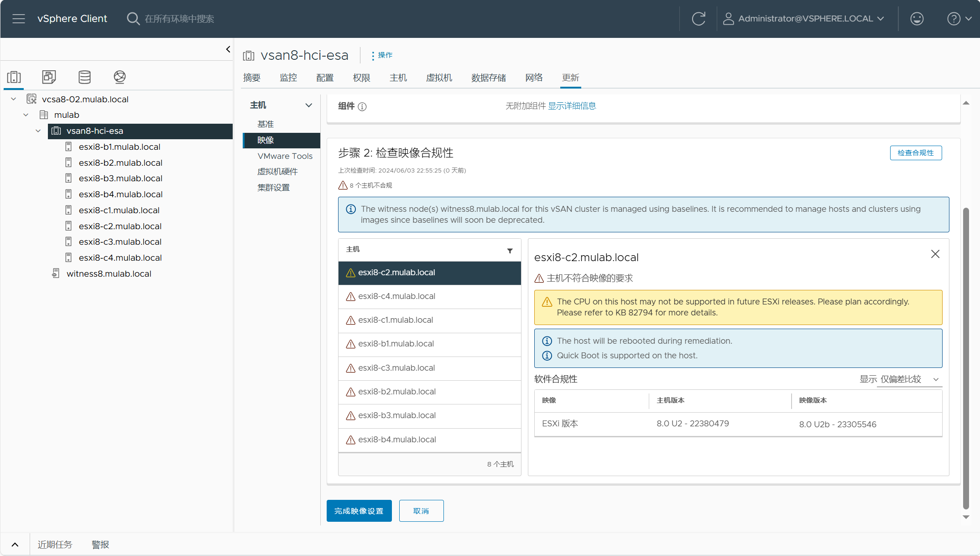Collapse the vcsa8-02.mulab.local tree node
This screenshot has width=980, height=556.
tap(14, 99)
